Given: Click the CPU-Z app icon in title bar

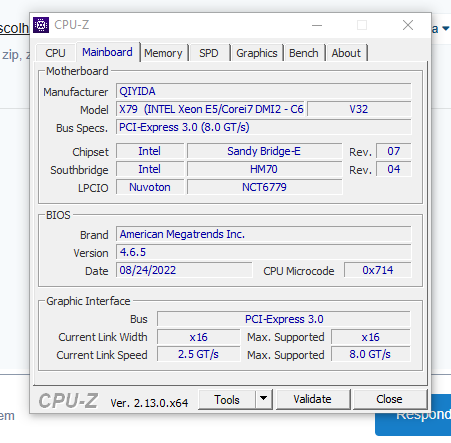Looking at the screenshot, I should pyautogui.click(x=41, y=25).
